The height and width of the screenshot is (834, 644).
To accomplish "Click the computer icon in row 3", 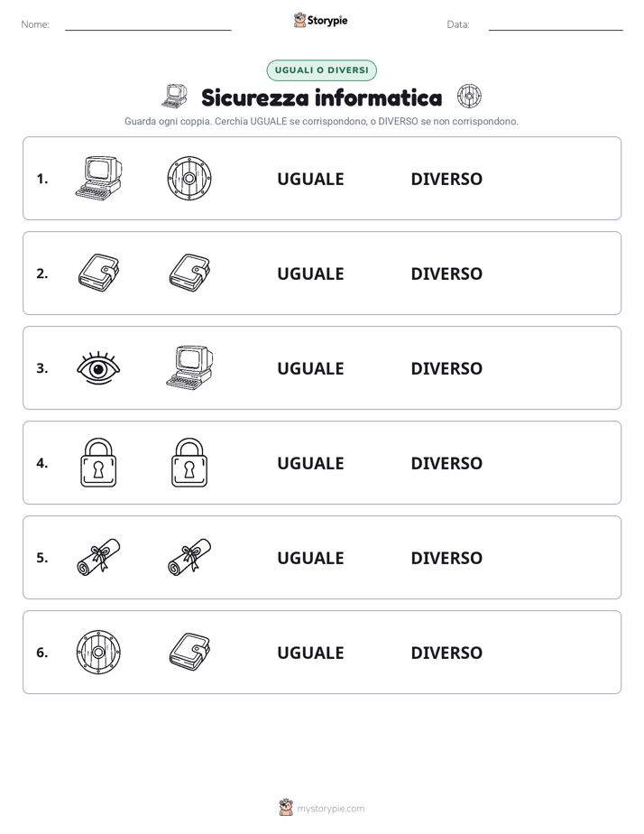I will [x=189, y=367].
